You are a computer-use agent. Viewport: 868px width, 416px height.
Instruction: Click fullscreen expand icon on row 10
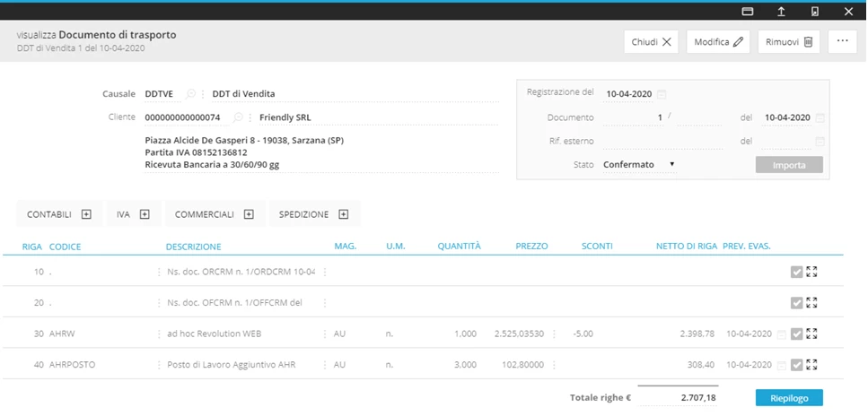tap(812, 272)
